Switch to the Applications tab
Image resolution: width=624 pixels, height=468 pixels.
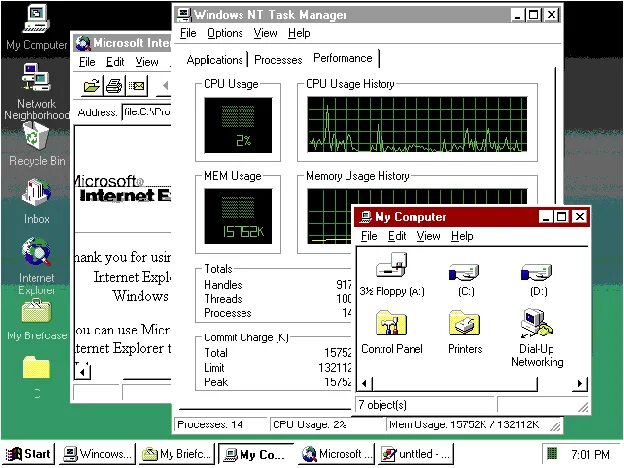(x=214, y=60)
